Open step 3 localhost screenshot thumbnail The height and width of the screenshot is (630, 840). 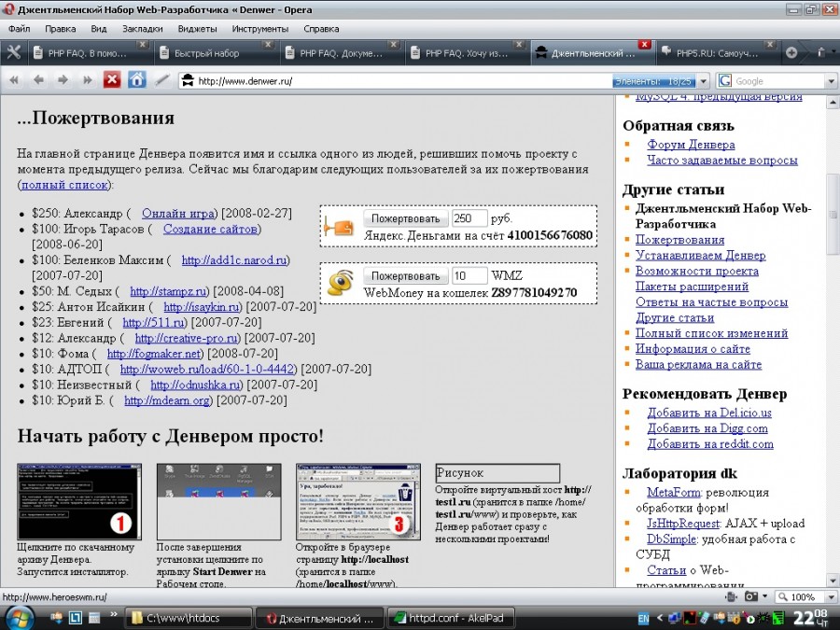tap(357, 502)
